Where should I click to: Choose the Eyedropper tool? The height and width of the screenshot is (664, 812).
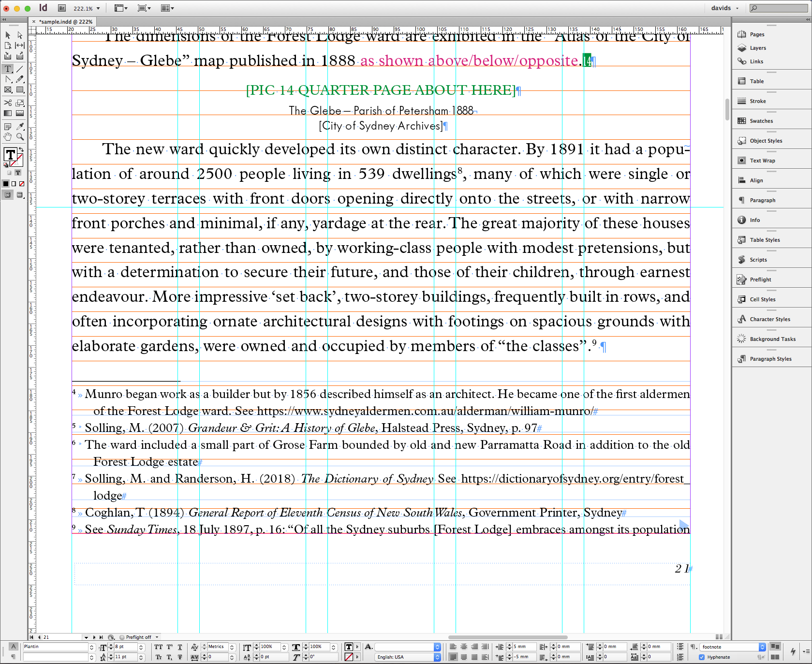20,127
